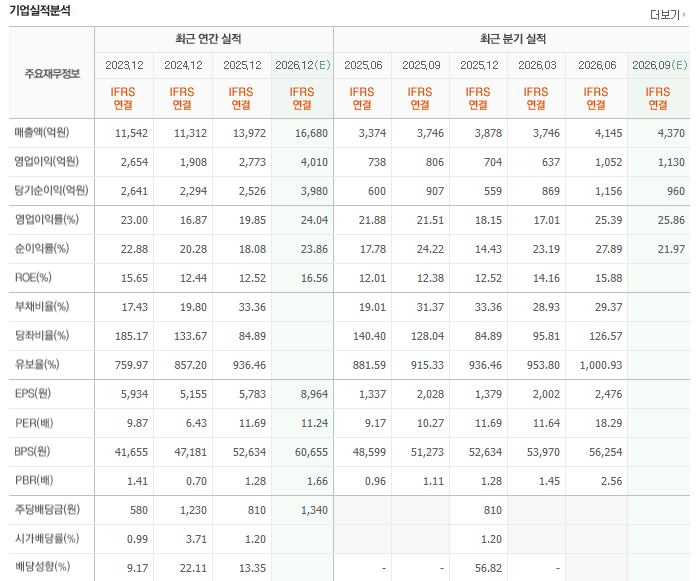Select the 매출액(억원) row label
Image resolution: width=697 pixels, height=581 pixels.
click(42, 132)
